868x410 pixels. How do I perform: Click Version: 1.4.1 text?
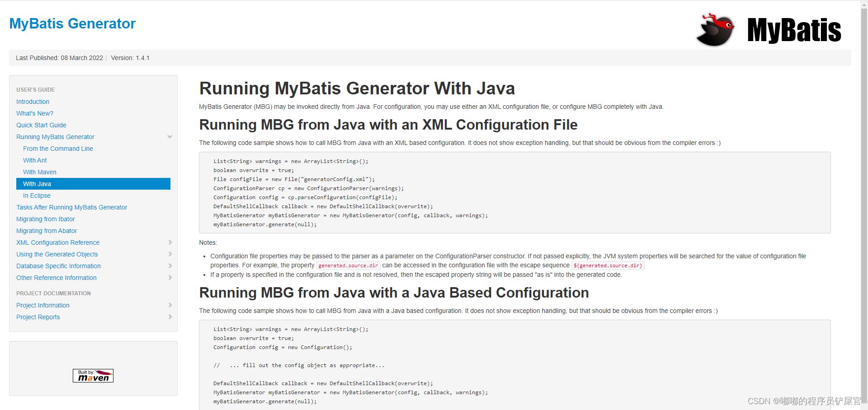click(130, 58)
